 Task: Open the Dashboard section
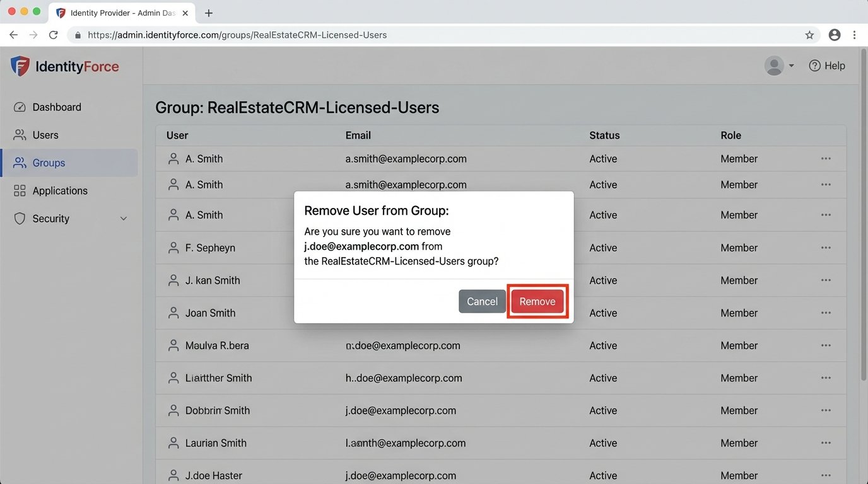point(56,107)
